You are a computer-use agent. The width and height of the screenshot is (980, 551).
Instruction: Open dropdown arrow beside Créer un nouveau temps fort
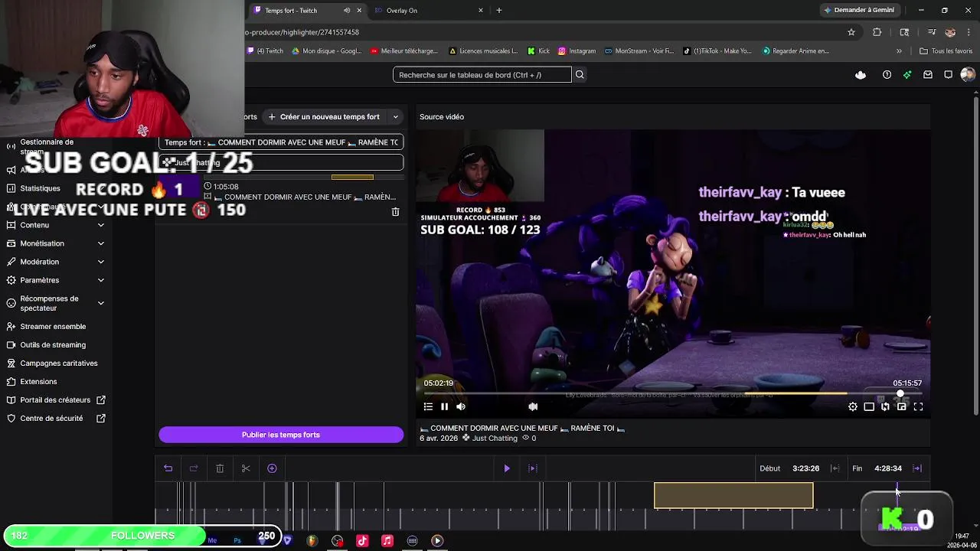tap(396, 117)
